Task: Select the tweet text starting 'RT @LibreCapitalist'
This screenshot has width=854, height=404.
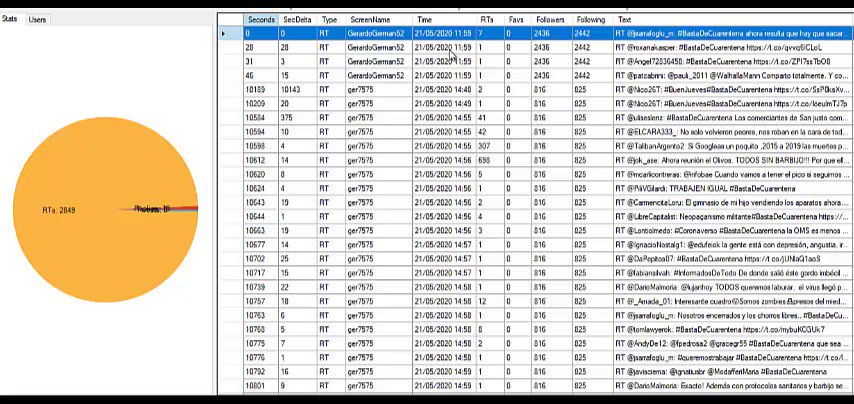Action: point(733,217)
